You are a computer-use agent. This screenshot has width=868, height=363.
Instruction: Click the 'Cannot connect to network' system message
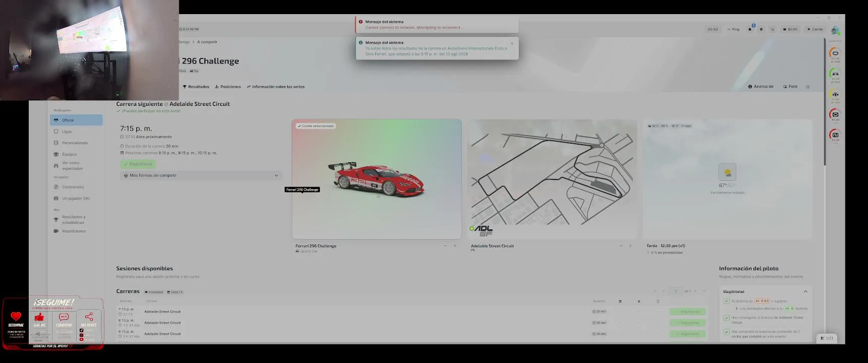437,25
